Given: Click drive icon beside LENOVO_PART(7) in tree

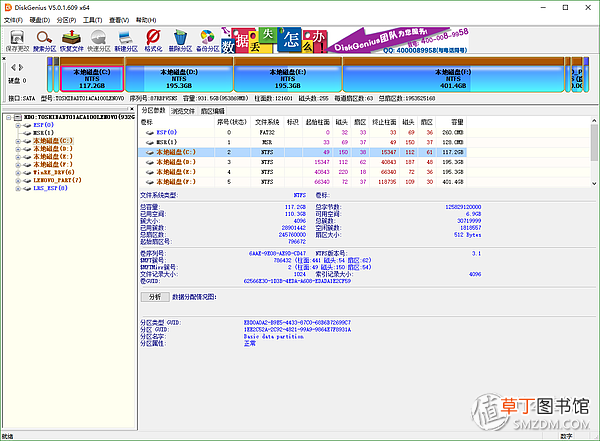Looking at the screenshot, I should click(x=27, y=180).
